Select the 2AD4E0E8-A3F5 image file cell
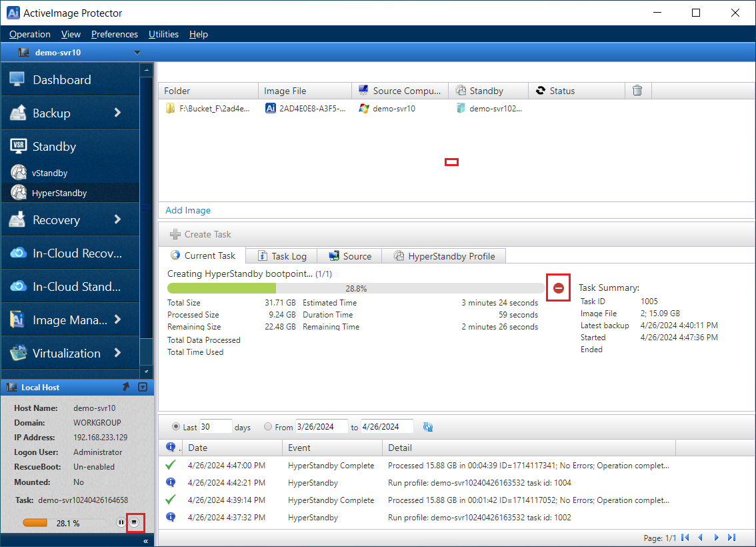The image size is (756, 547). pos(305,109)
